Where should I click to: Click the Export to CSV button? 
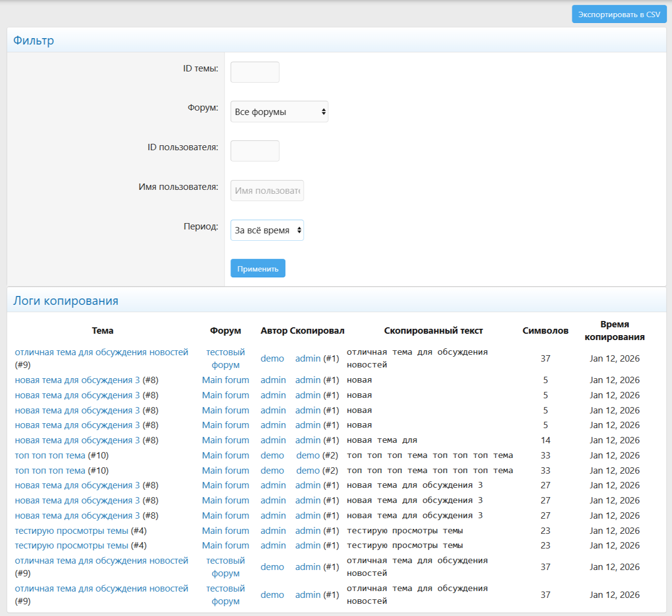[x=619, y=14]
